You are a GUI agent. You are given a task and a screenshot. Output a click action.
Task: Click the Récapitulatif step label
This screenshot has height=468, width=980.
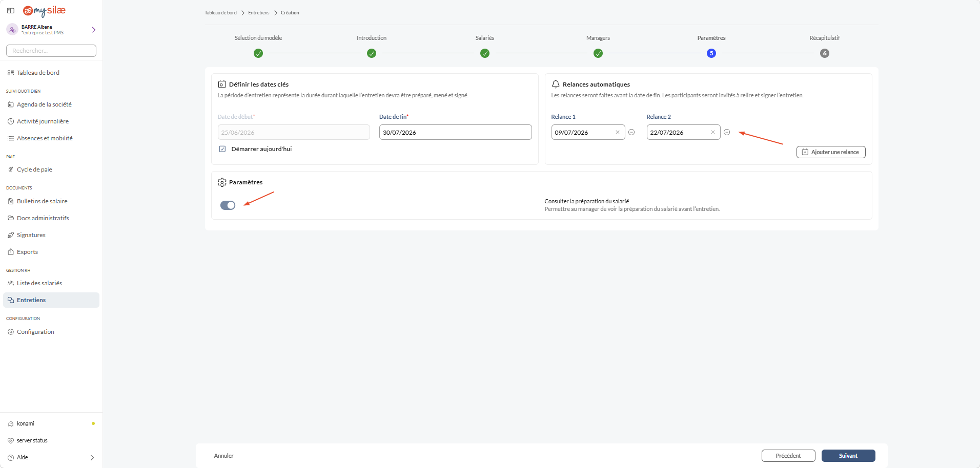pyautogui.click(x=825, y=38)
